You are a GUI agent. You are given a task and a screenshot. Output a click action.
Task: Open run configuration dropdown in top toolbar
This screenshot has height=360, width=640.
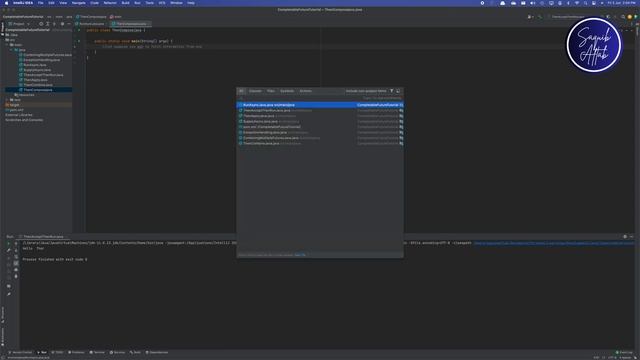570,17
